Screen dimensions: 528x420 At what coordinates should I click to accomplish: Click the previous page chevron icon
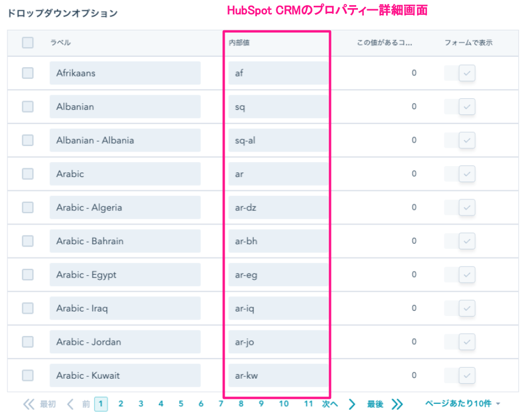pos(70,404)
